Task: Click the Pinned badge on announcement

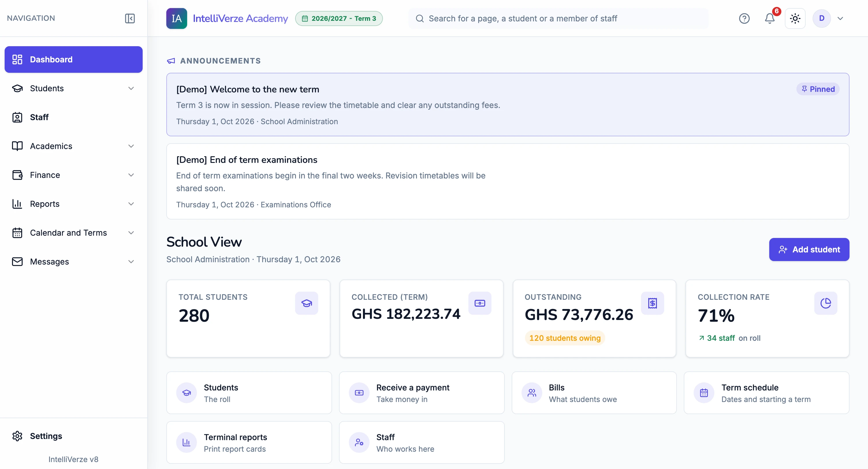Action: click(x=817, y=89)
